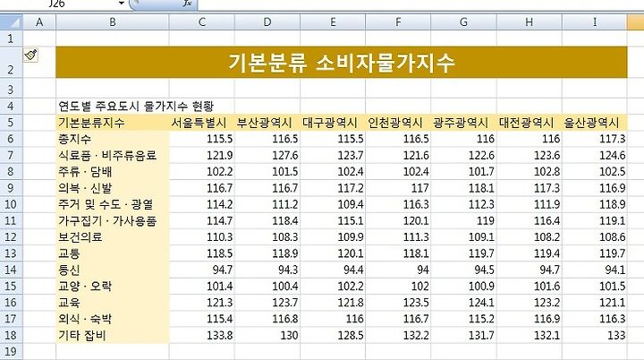Click the 기타 잡비 row label
The height and width of the screenshot is (360, 644).
(113, 335)
